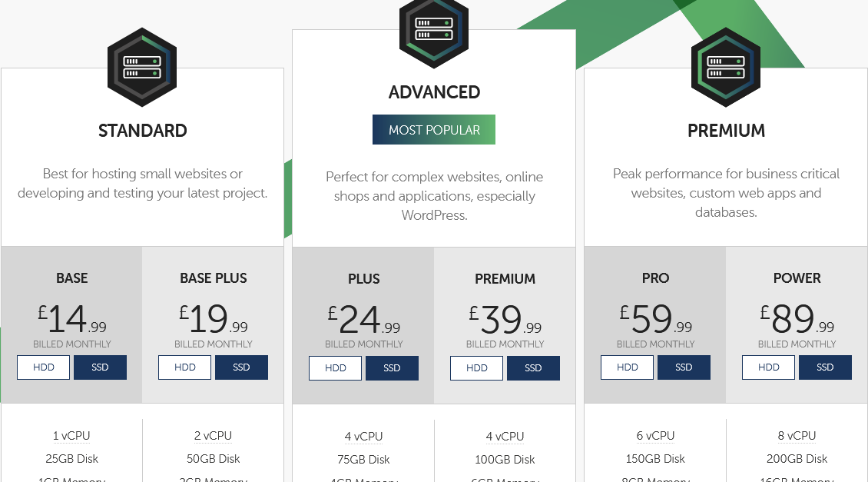Select HDD for the Base plan
The width and height of the screenshot is (868, 482).
43,367
